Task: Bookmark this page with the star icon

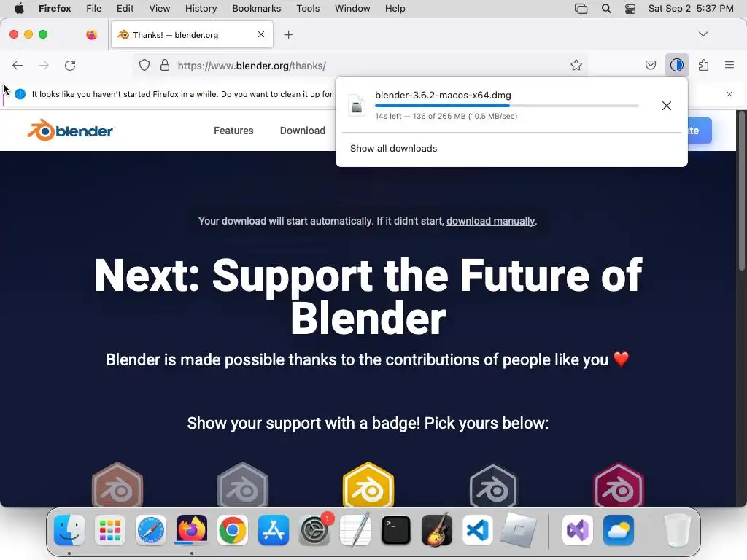Action: [x=576, y=65]
